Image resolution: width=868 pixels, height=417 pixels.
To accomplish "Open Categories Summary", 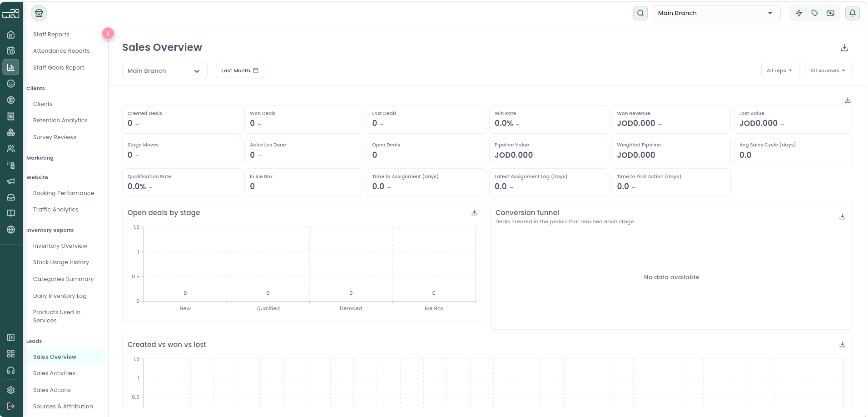I will tap(63, 279).
